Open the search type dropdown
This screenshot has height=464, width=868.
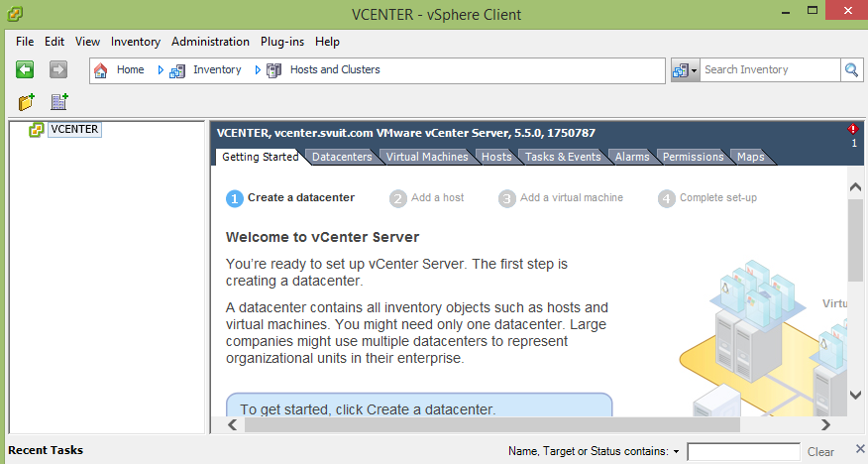686,70
